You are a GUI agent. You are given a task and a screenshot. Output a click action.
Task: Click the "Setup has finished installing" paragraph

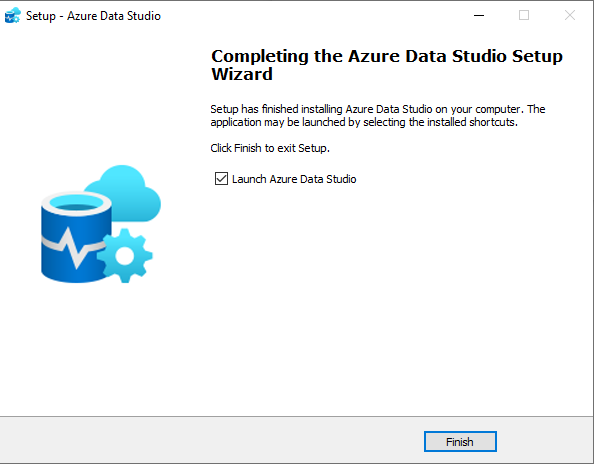tap(378, 116)
